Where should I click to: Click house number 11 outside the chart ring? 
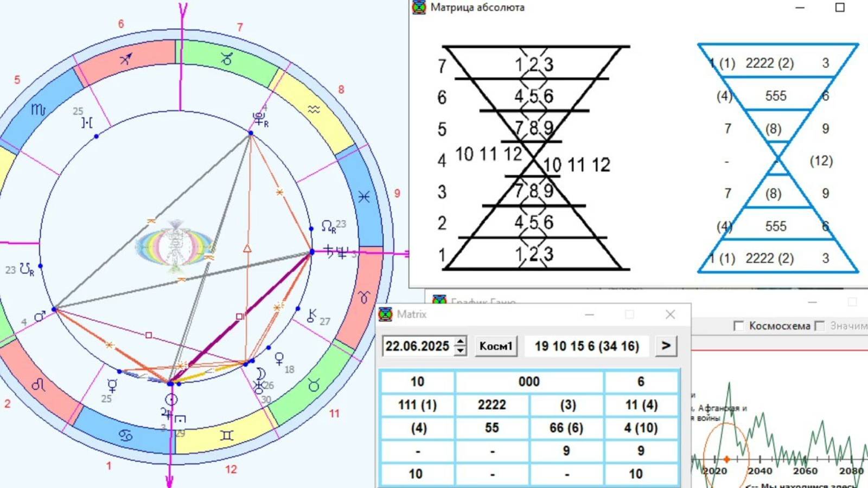334,414
